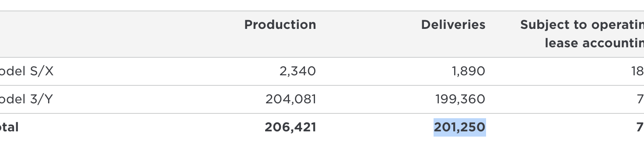Click total production figure 206,421
The width and height of the screenshot is (644, 162).
[x=290, y=127]
